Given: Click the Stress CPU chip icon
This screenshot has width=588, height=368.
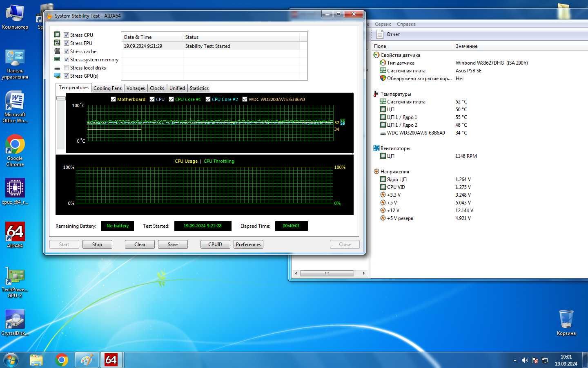Looking at the screenshot, I should (57, 35).
